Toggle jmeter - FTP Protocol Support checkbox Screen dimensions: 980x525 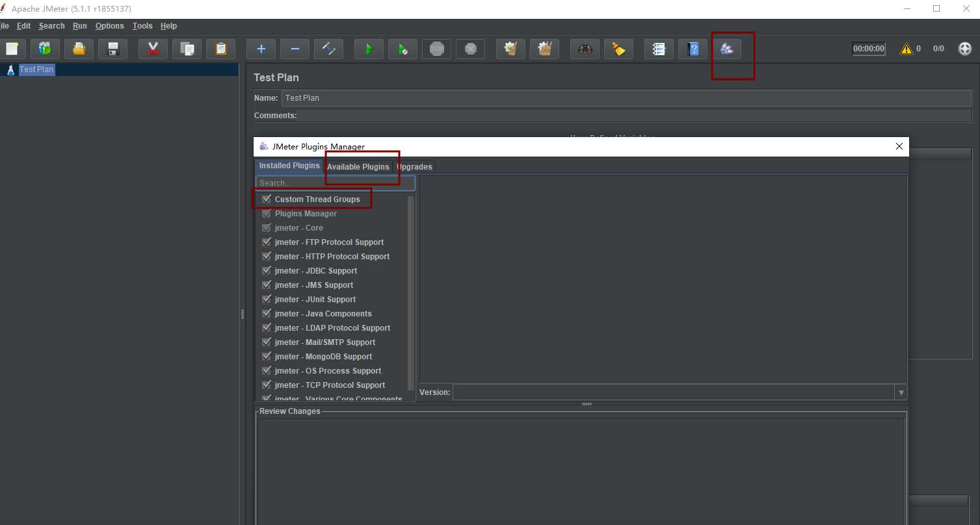(267, 242)
